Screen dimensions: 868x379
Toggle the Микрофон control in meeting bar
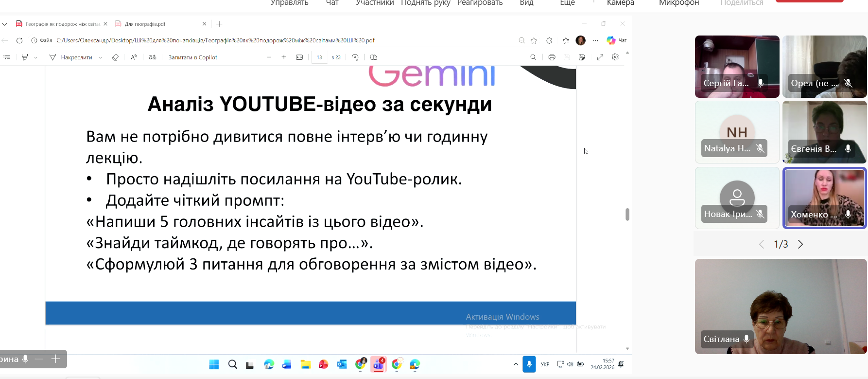coord(678,3)
